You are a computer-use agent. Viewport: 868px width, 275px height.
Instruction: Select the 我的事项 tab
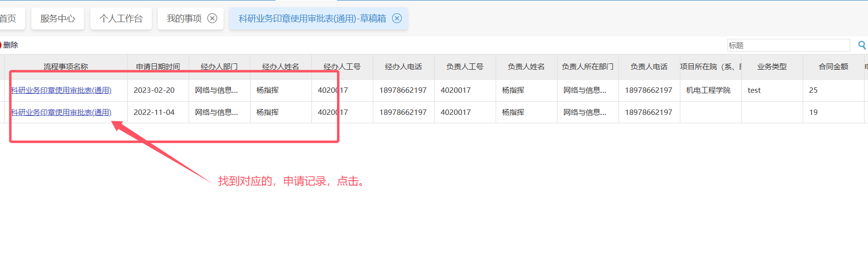coord(184,19)
